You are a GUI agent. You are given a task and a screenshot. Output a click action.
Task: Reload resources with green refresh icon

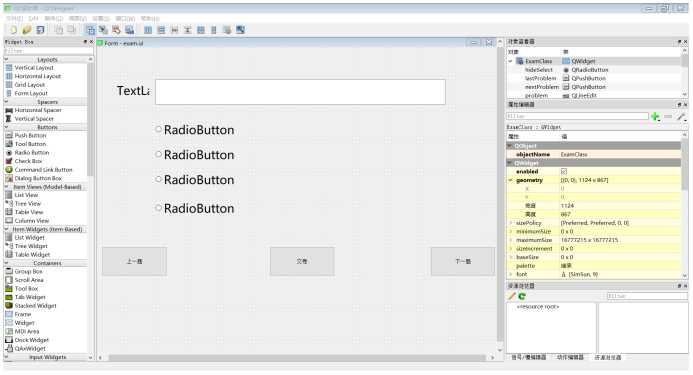[522, 296]
